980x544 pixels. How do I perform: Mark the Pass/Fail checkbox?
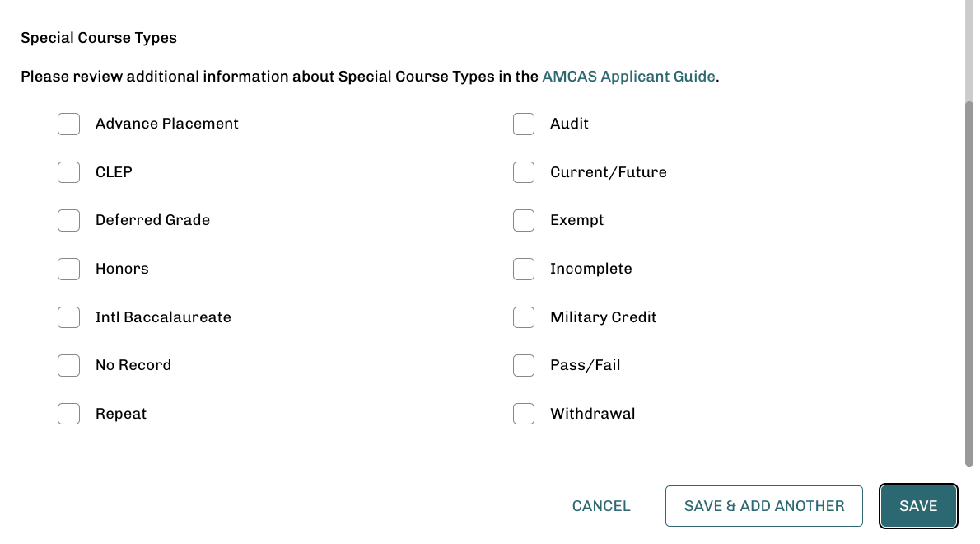(524, 365)
